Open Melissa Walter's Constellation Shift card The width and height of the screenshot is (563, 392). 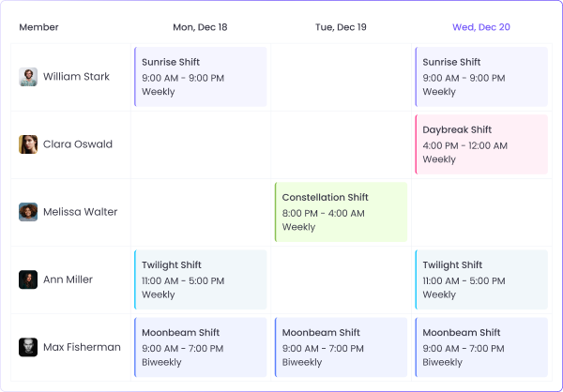[x=341, y=212]
